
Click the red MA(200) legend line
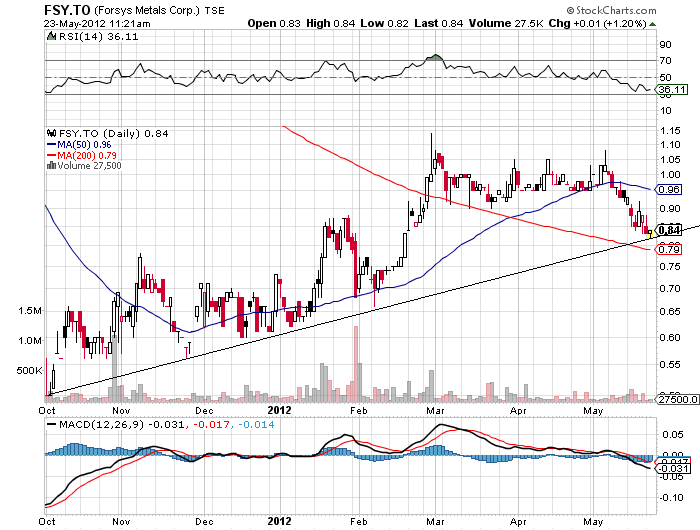point(51,155)
